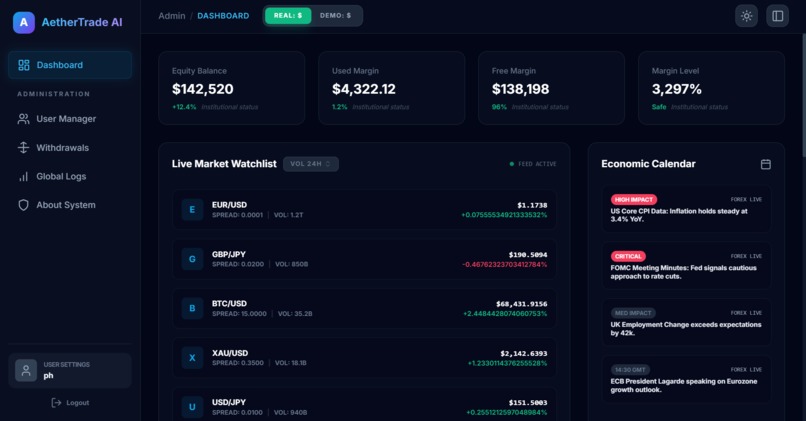Click the Global Logs bar-chart icon
Screen dimensions: 806x421
click(x=23, y=176)
